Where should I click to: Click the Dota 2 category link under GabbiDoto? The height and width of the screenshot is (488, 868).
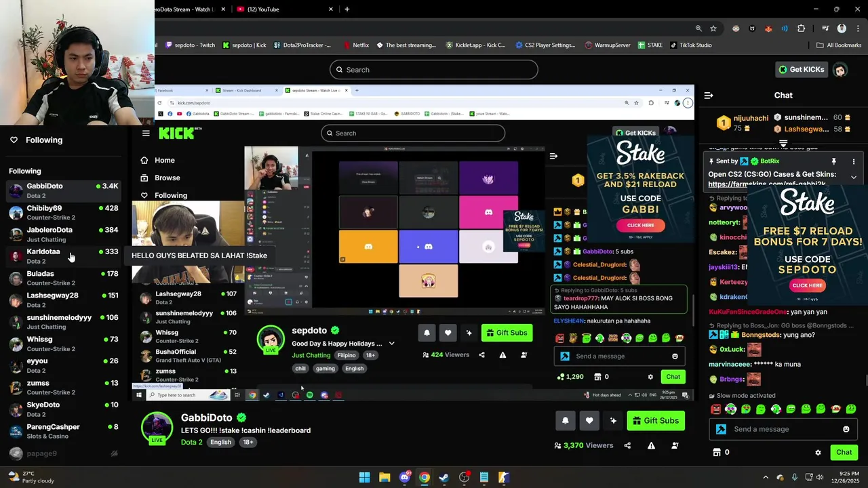coord(192,442)
